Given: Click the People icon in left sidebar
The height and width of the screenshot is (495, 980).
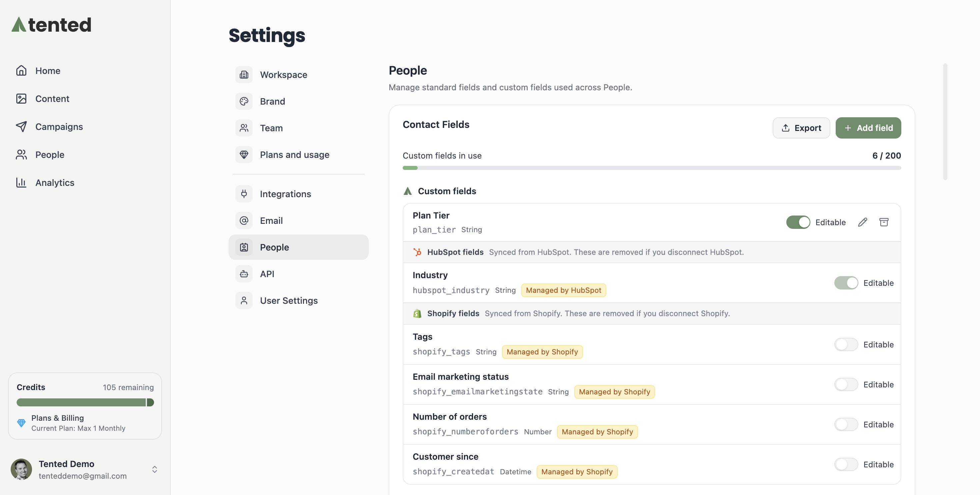Looking at the screenshot, I should (x=21, y=154).
